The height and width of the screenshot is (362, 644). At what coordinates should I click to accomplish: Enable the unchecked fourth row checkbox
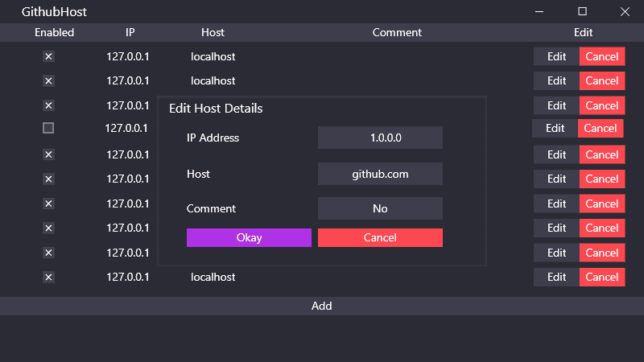click(x=48, y=128)
